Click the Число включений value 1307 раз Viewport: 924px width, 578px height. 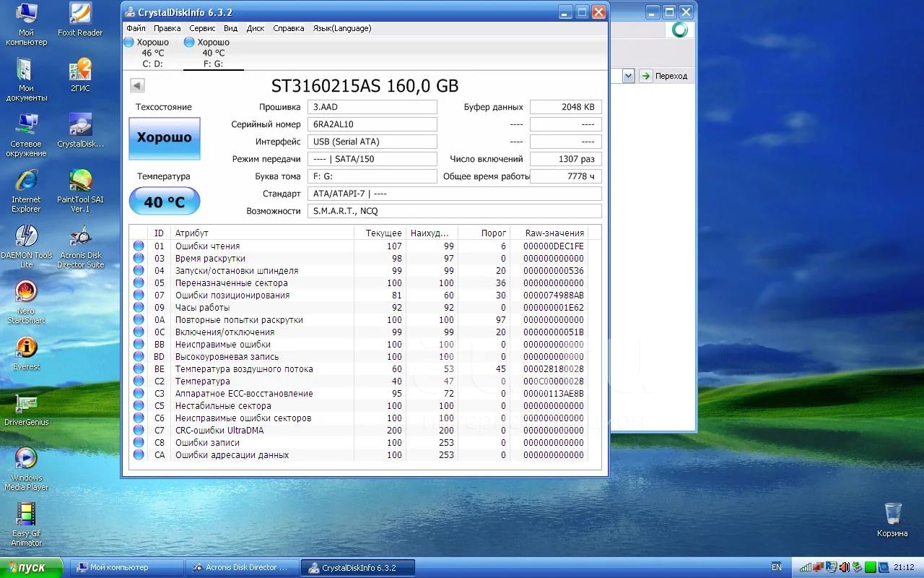[565, 159]
